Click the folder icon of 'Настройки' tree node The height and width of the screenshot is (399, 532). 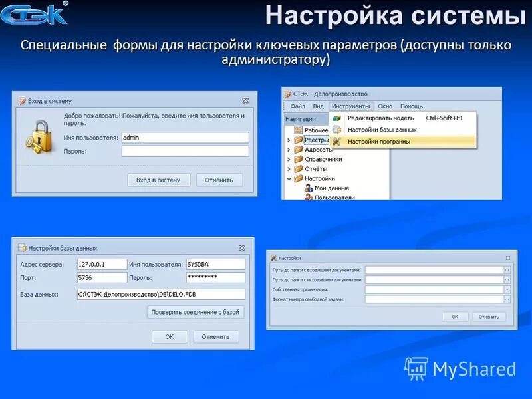click(298, 178)
